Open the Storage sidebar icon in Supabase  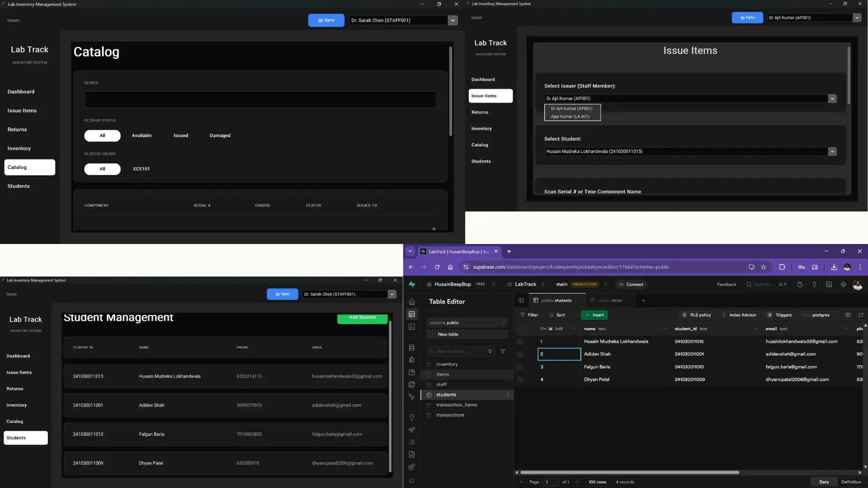pyautogui.click(x=411, y=372)
